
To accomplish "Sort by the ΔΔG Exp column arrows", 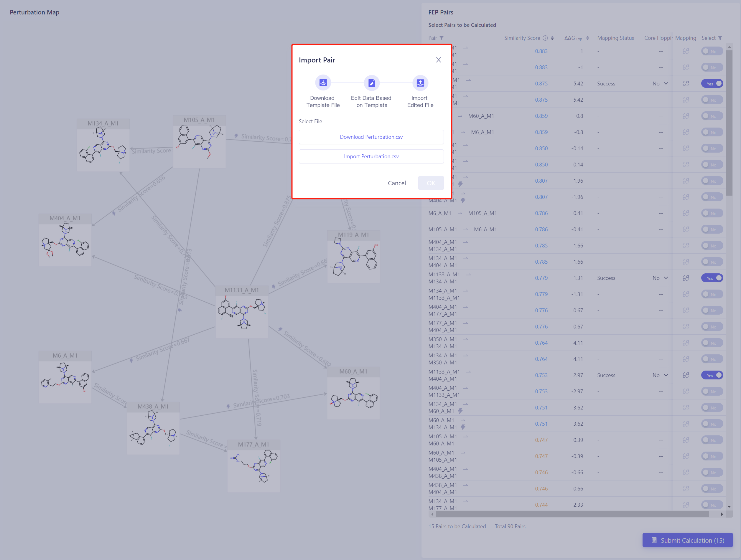I will pos(587,38).
